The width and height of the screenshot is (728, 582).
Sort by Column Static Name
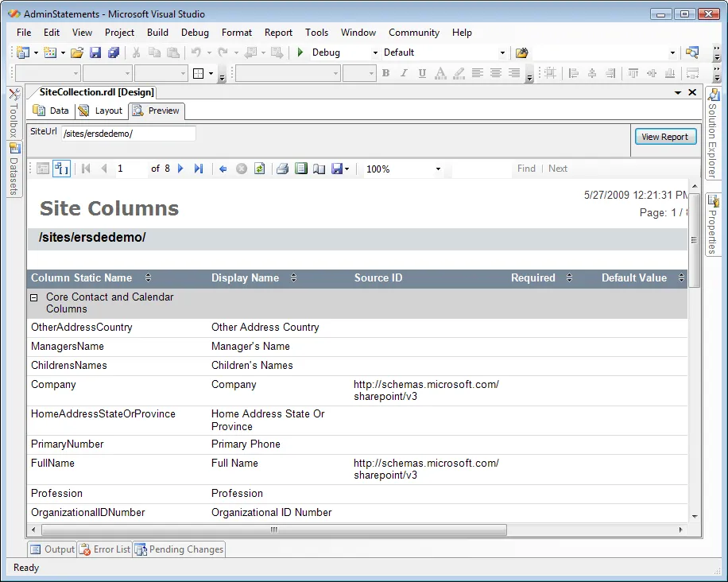coord(148,278)
